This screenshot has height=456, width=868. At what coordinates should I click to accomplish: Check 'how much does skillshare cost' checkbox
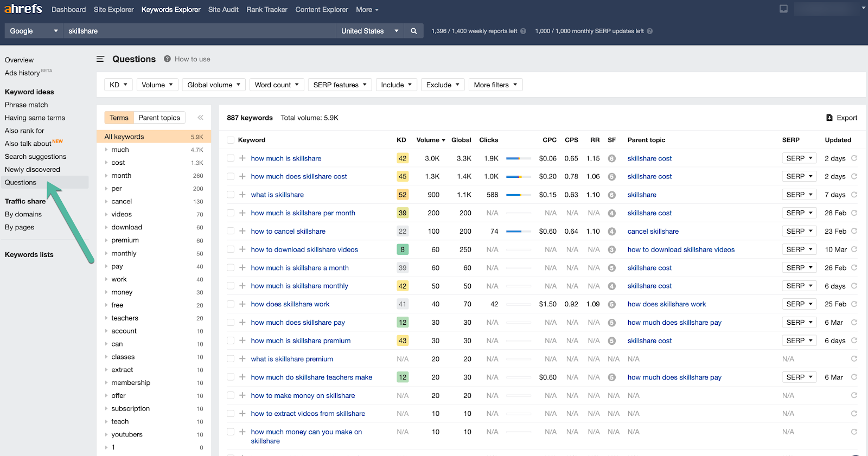point(231,176)
